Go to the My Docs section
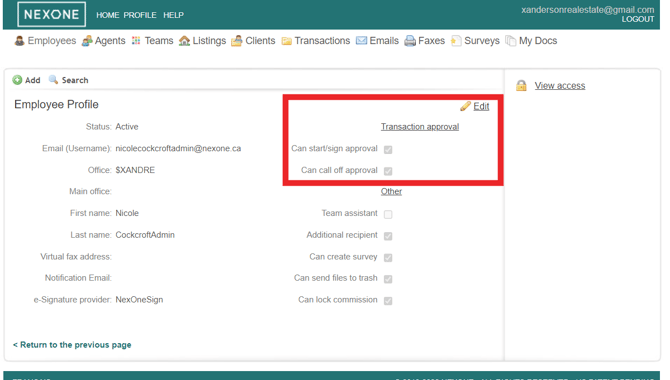Viewport: 670px width, 380px height. coord(538,41)
